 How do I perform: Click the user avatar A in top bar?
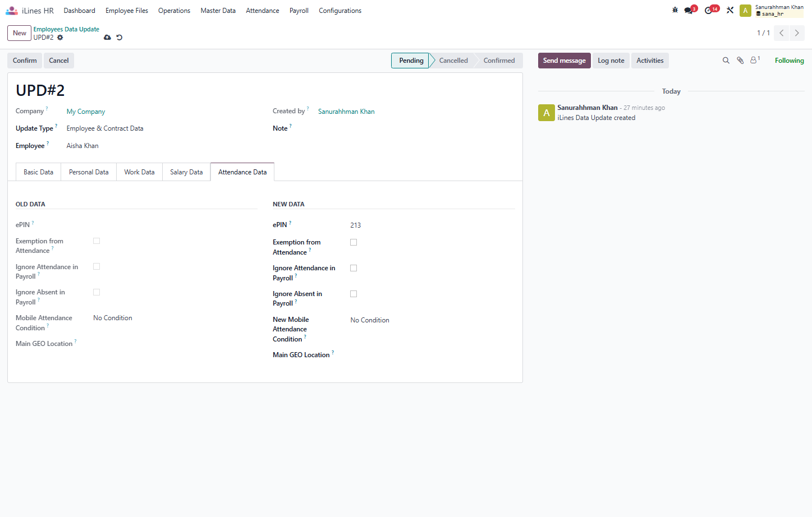tap(745, 11)
